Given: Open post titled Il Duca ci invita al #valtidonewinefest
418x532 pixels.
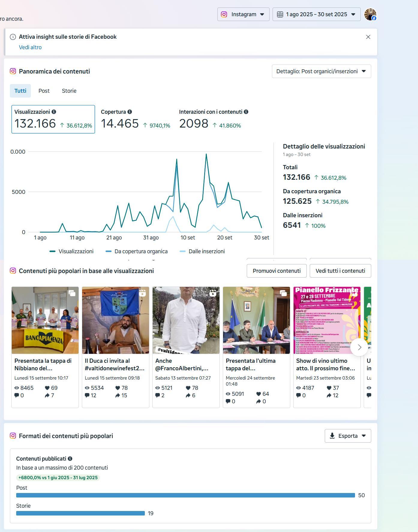Looking at the screenshot, I should pos(115,365).
